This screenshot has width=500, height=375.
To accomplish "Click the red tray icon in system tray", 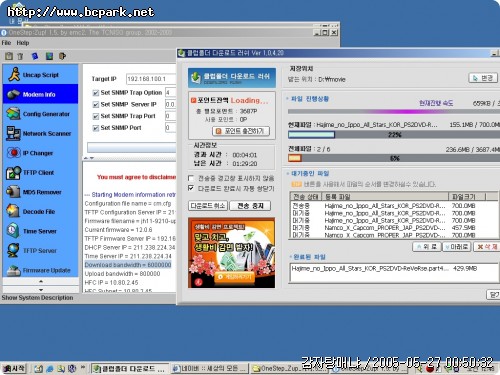I will click(430, 369).
